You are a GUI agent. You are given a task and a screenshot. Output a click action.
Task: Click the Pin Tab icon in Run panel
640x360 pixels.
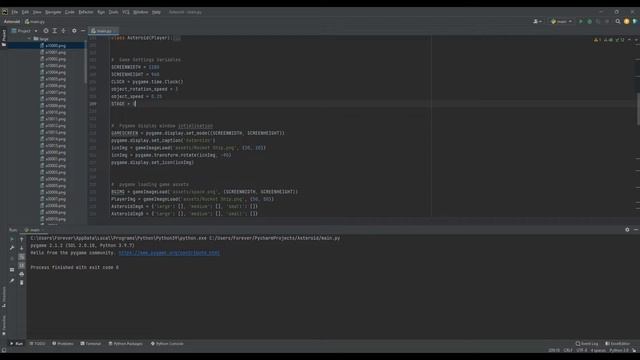point(12,281)
